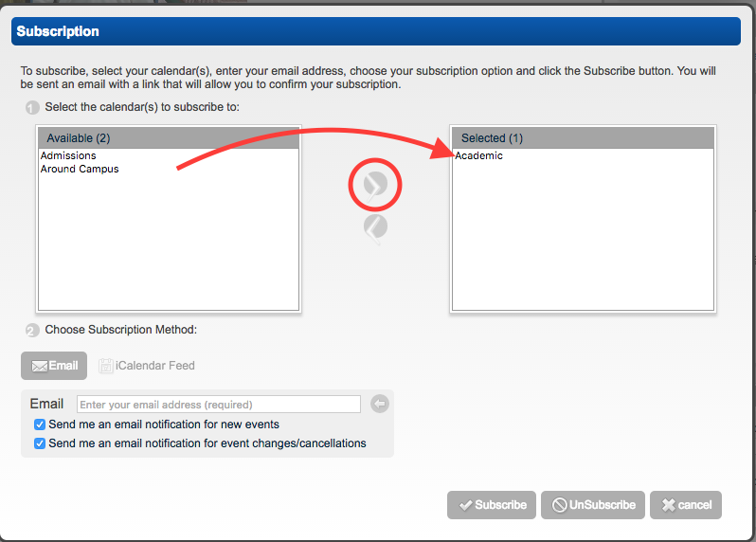Image resolution: width=756 pixels, height=542 pixels.
Task: Click the Selected (1) list header
Action: pos(583,138)
